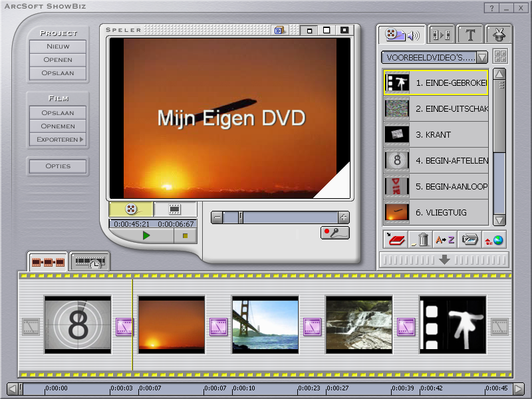Image resolution: width=532 pixels, height=399 pixels.
Task: Select the Golden Gate Bridge clip in the storyboard
Action: [265, 325]
